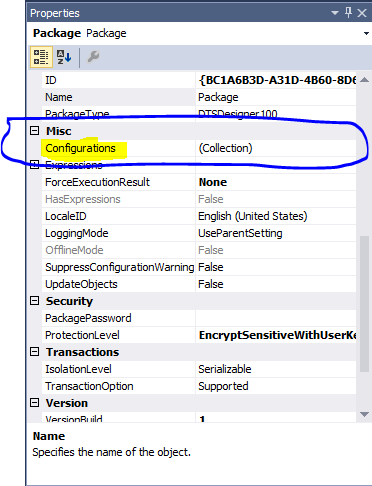372x486 pixels.
Task: Click the False value of UpdateObjects
Action: pyautogui.click(x=211, y=284)
